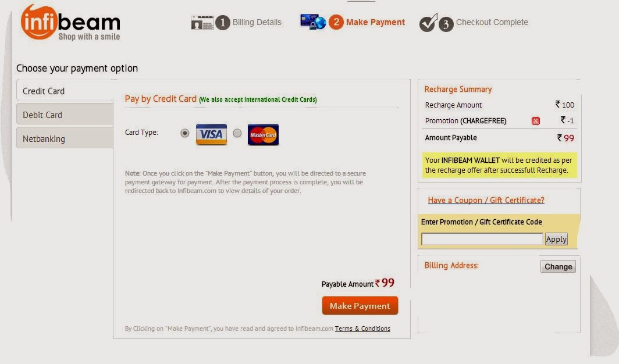Screen dimensions: 619x364
Task: Select the MasterCard radio button
Action: pos(237,133)
